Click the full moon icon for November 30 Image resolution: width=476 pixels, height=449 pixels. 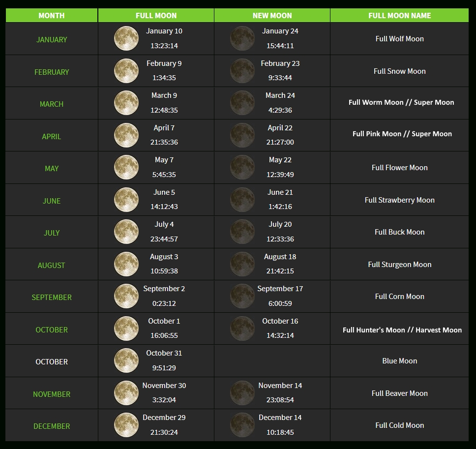pyautogui.click(x=126, y=393)
